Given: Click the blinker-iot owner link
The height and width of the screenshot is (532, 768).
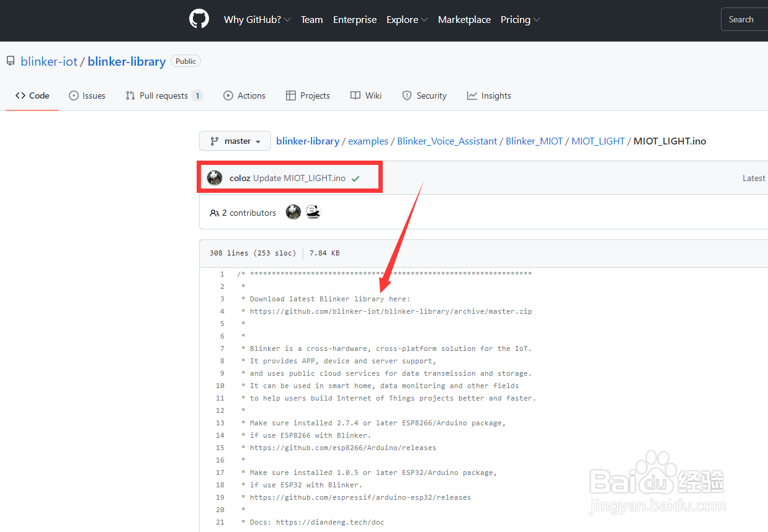Looking at the screenshot, I should point(49,61).
